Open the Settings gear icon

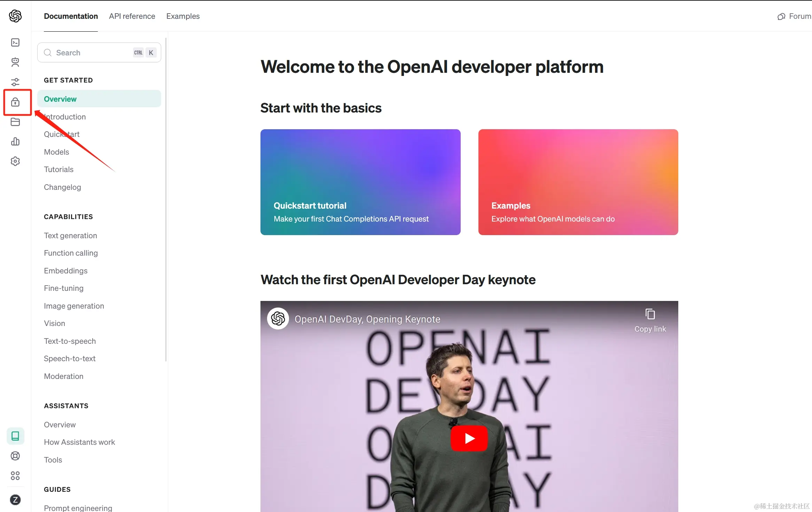(15, 161)
